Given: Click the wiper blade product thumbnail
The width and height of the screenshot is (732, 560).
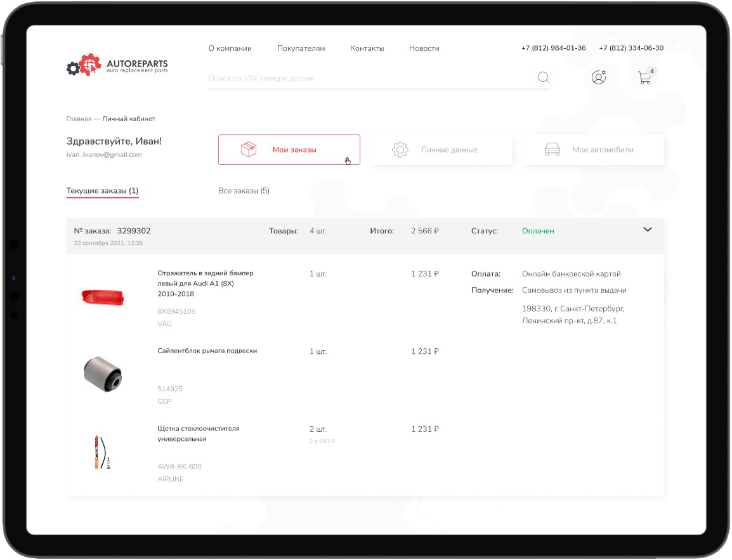Looking at the screenshot, I should [x=103, y=452].
